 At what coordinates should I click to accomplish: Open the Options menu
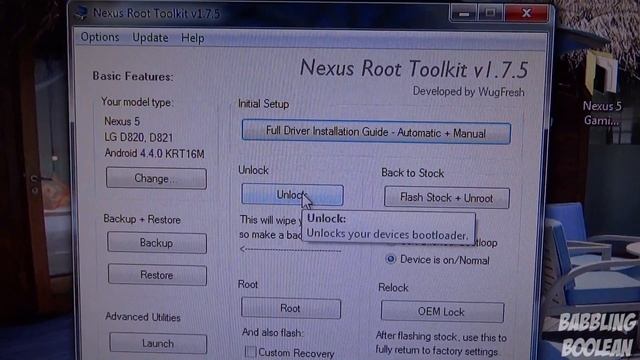(100, 37)
